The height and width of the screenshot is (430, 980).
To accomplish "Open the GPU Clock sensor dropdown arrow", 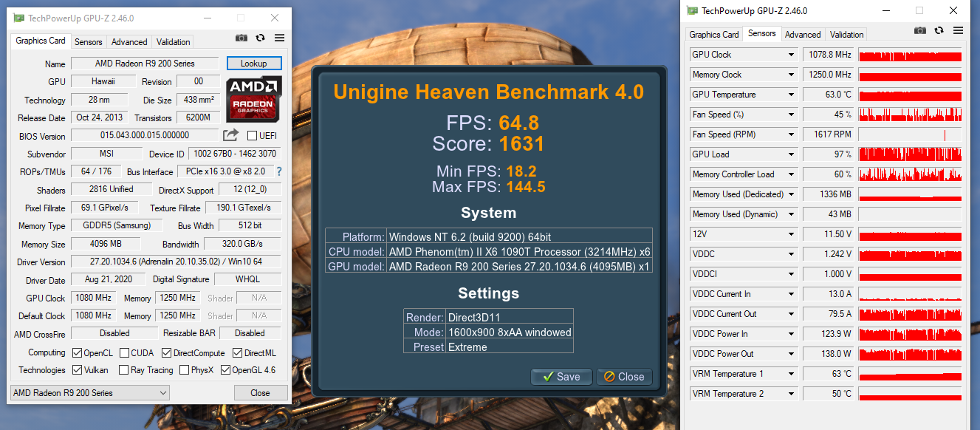I will [x=791, y=55].
